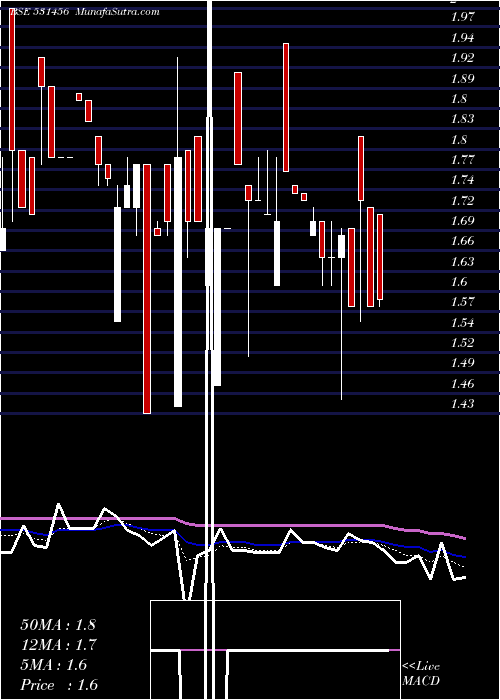Select the 1.92 price level label
The image size is (500, 700).
click(462, 58)
